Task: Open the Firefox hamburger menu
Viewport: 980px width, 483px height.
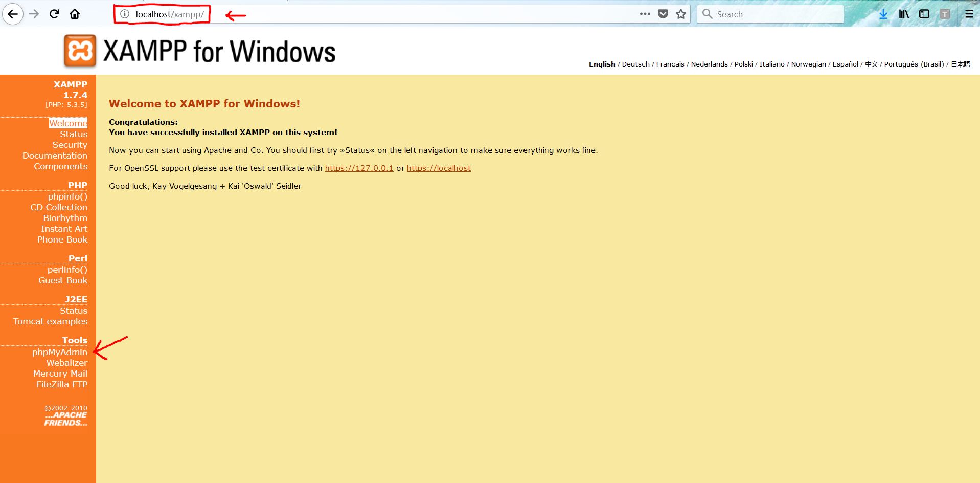Action: (x=969, y=14)
